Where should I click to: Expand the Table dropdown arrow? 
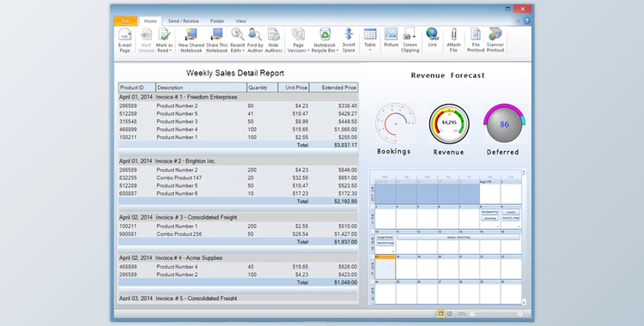tap(370, 50)
